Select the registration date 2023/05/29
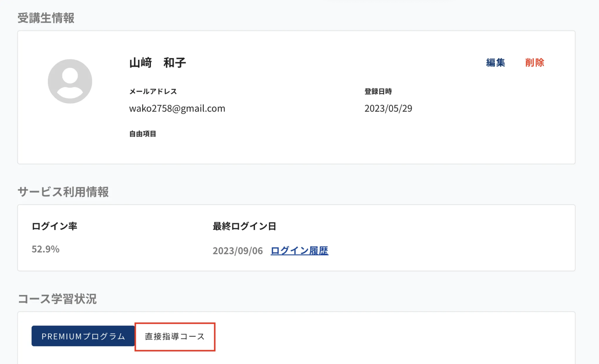Screen dimensions: 599x364 (x=388, y=108)
